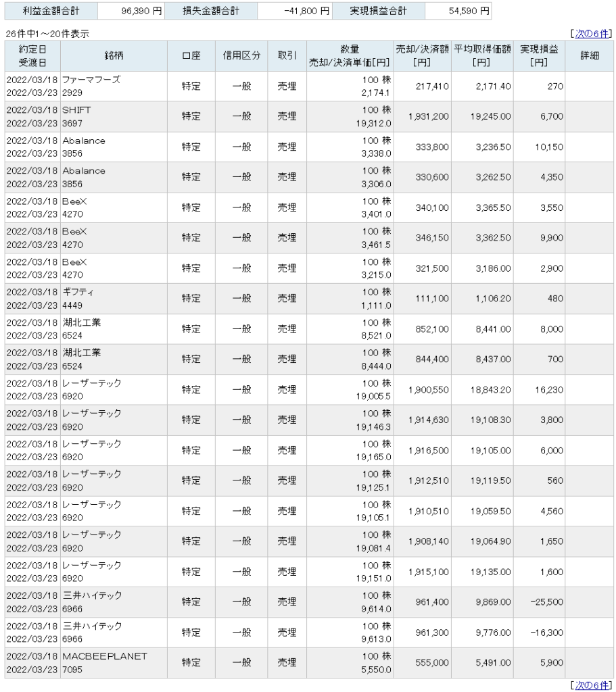The height and width of the screenshot is (692, 616).
Task: Click レーザーテック realized profit 16,230
Action: pos(549,390)
